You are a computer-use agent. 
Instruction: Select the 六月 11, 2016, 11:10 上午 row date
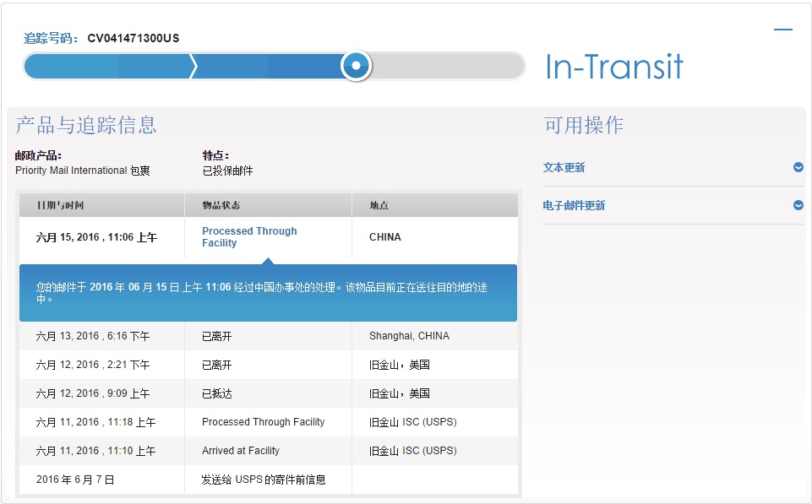[x=95, y=451]
